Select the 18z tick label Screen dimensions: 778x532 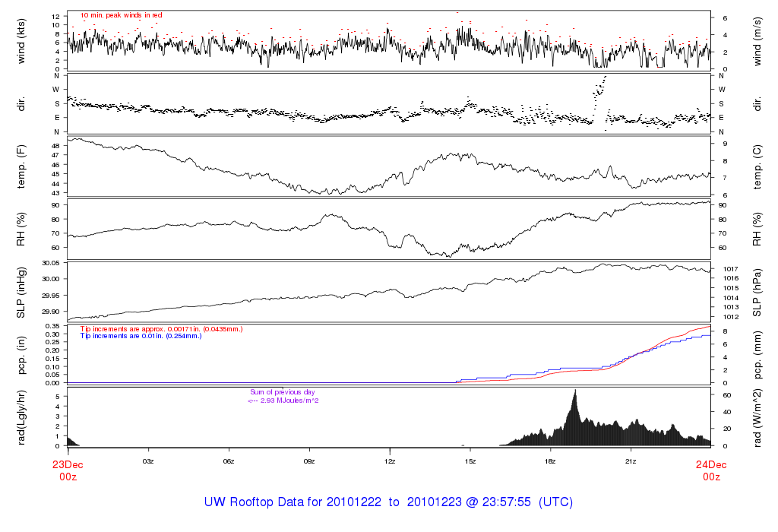pos(550,461)
